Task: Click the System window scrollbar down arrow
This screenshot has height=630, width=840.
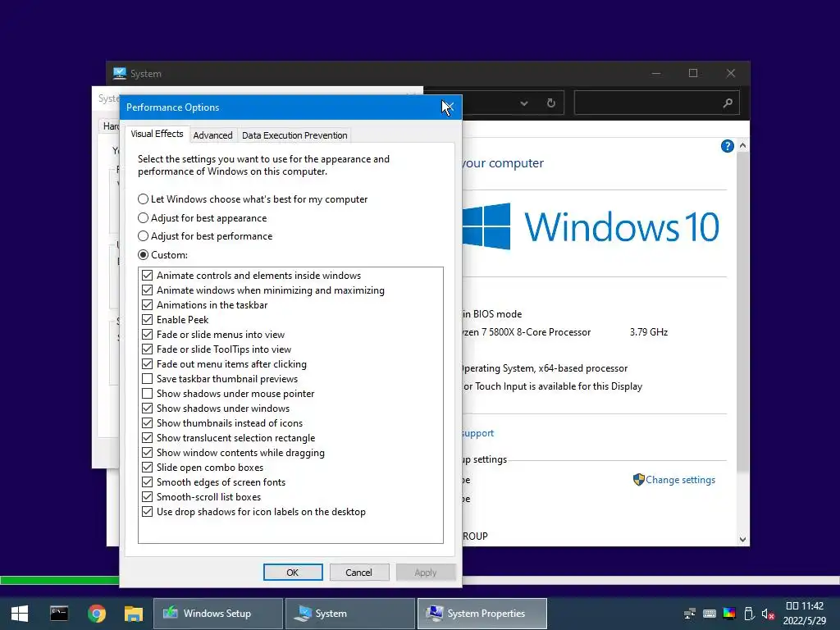Action: 742,540
